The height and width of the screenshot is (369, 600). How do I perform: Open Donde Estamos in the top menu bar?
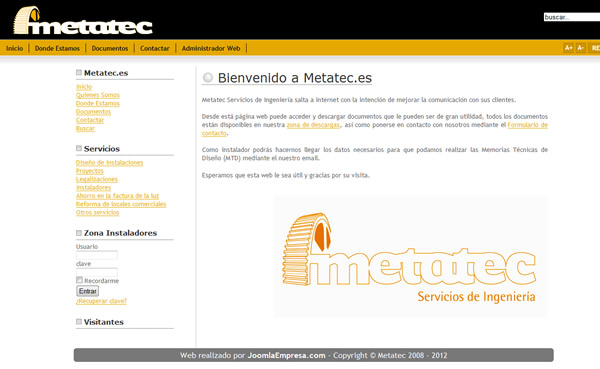[x=57, y=48]
